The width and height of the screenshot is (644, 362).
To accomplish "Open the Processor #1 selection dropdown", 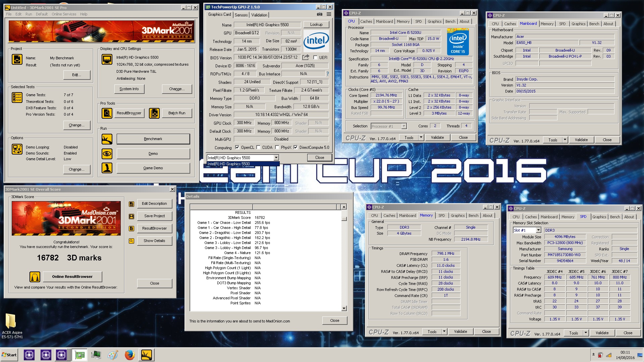I will tap(404, 126).
